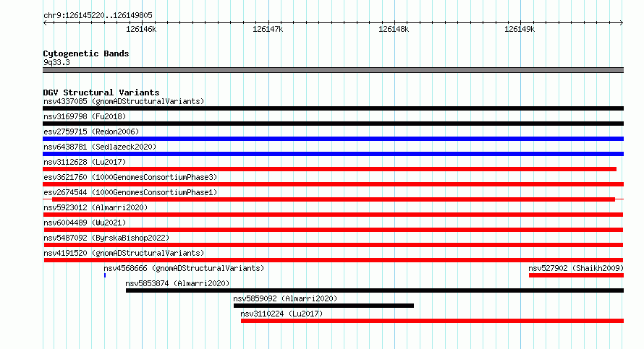Open variant esv2674544 (1000GenomesConsortiumPhase1) label
644x349 pixels.
(x=130, y=192)
